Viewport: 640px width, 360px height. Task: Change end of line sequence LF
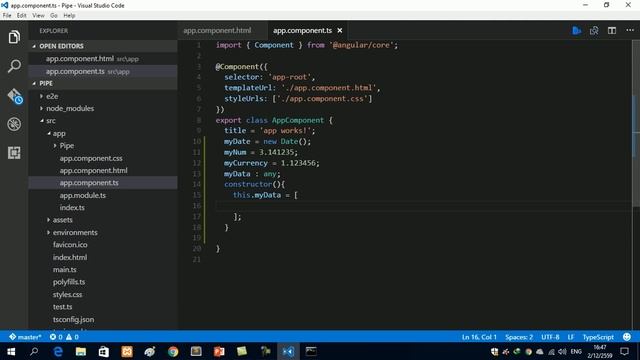tap(571, 337)
